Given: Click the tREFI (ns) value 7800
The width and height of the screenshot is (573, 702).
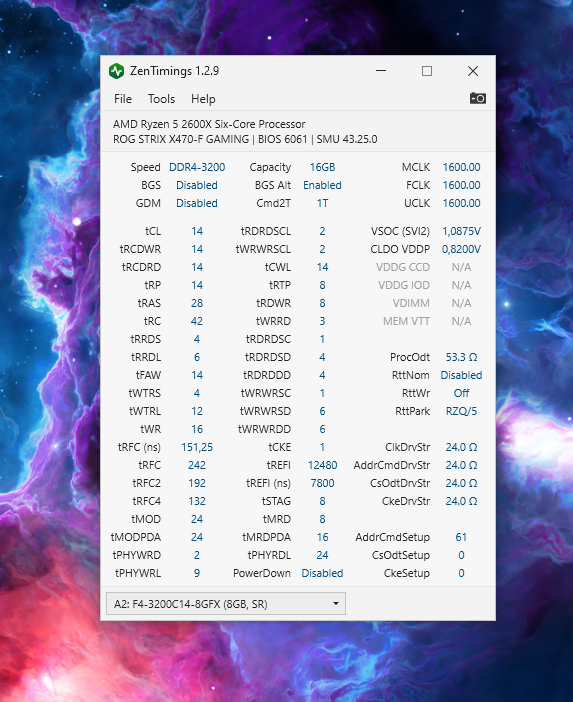Looking at the screenshot, I should (x=322, y=483).
